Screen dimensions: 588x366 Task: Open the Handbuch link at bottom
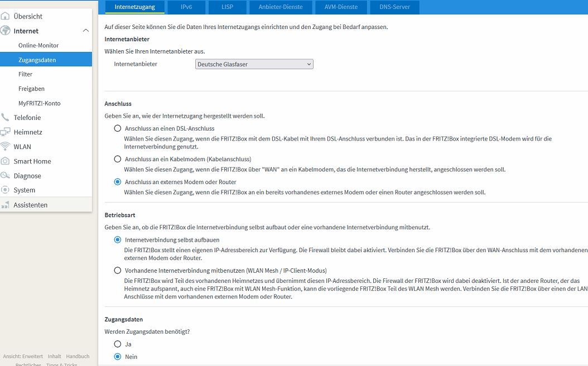[78, 357]
